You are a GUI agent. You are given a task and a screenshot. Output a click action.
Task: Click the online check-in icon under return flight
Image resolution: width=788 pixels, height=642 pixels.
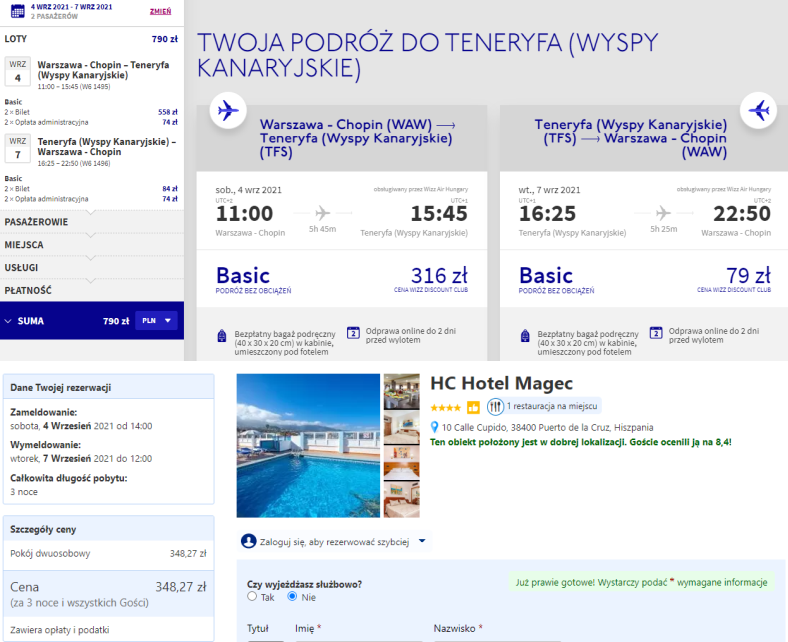click(x=656, y=333)
